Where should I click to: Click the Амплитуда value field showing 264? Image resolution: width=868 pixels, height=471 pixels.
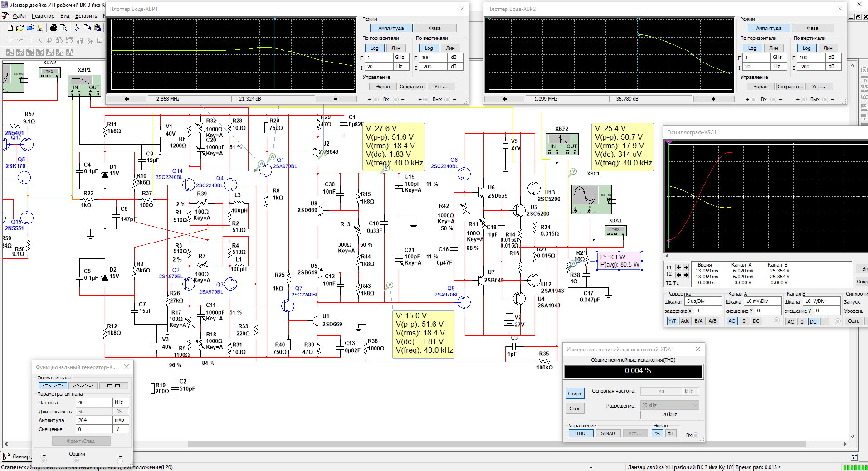click(94, 420)
